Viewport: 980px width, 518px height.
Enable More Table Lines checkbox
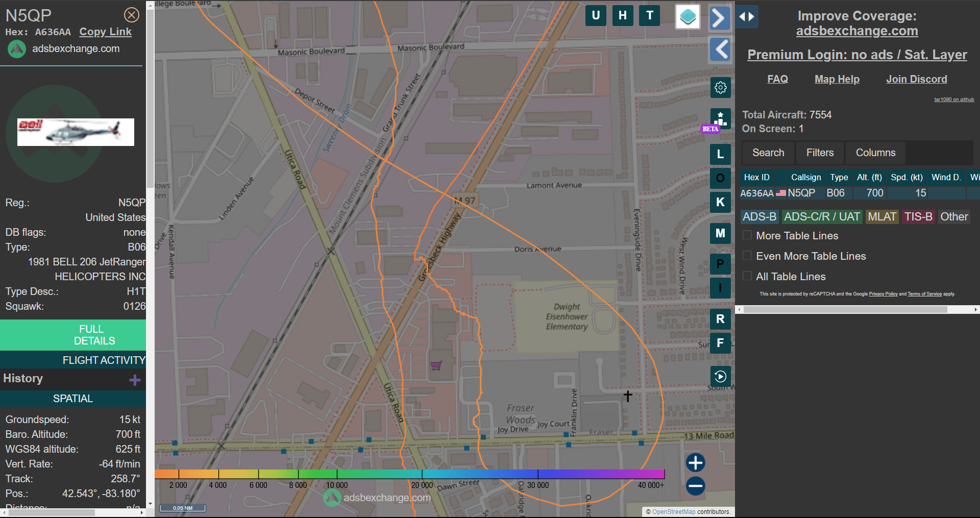tap(747, 235)
